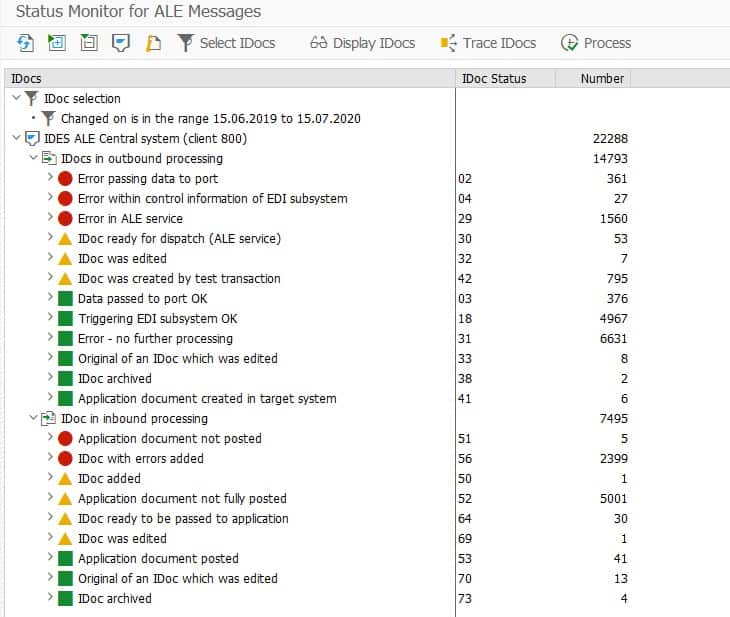730x617 pixels.
Task: Click red icon of Error passing data to port
Action: tap(65, 178)
